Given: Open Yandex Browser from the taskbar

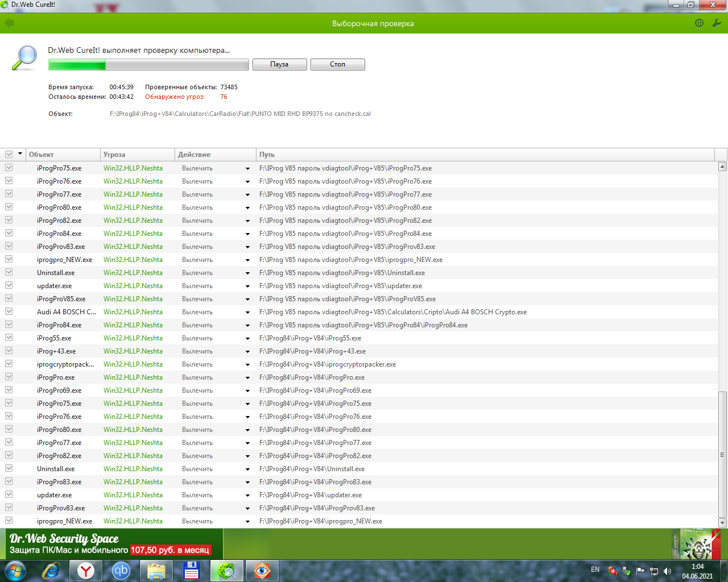Looking at the screenshot, I should (x=86, y=570).
